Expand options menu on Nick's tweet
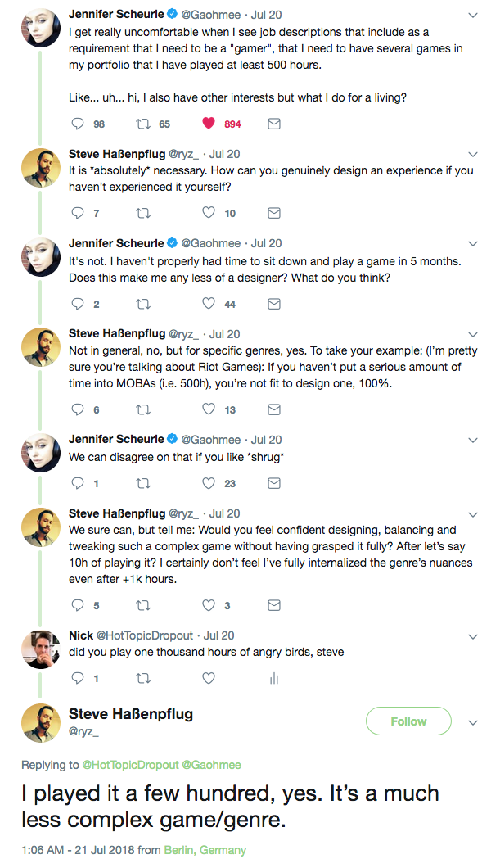Viewport: 500px width, 868px height. [473, 636]
